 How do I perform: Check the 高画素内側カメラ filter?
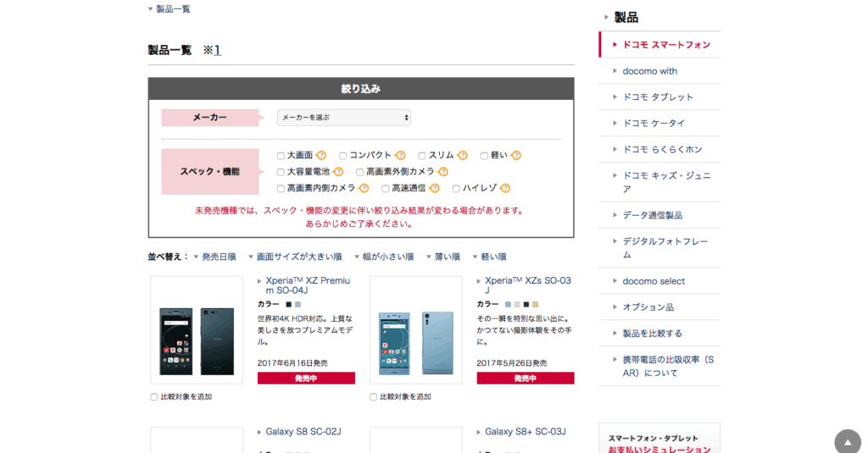(281, 189)
